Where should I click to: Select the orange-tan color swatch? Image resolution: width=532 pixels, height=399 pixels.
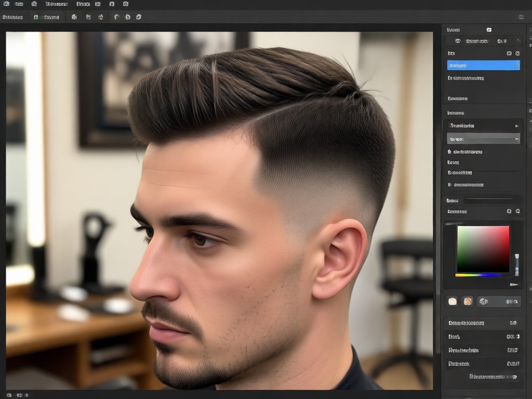(468, 301)
